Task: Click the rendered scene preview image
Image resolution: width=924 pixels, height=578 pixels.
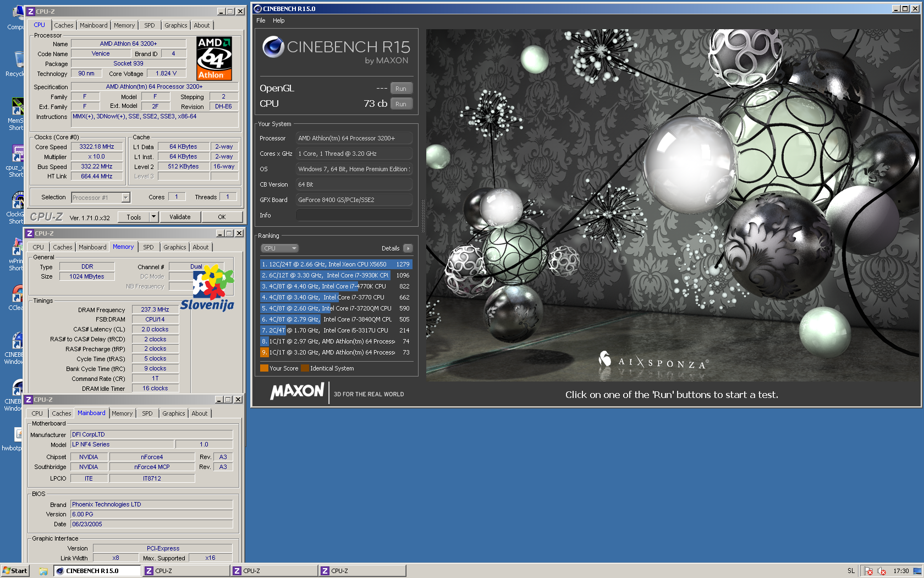Action: click(672, 205)
